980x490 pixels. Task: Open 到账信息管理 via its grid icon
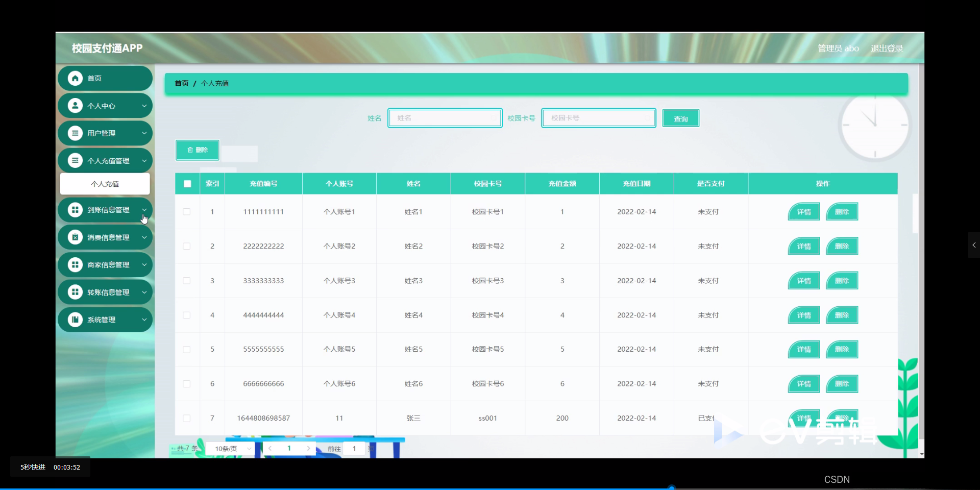[x=75, y=210]
